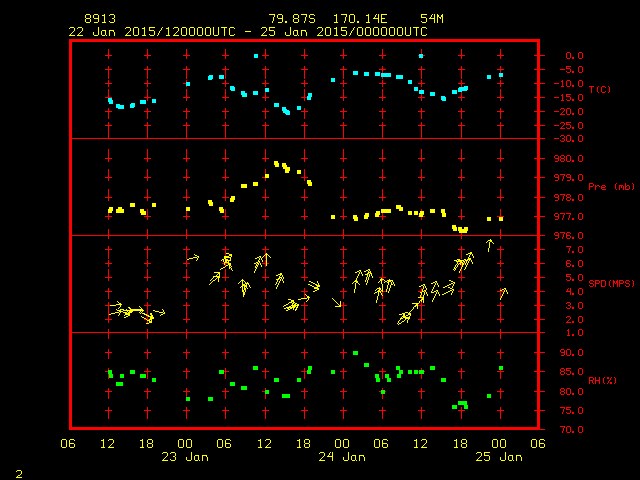Click the "6.0" wind speed tick value
640x480 pixels.
click(574, 264)
